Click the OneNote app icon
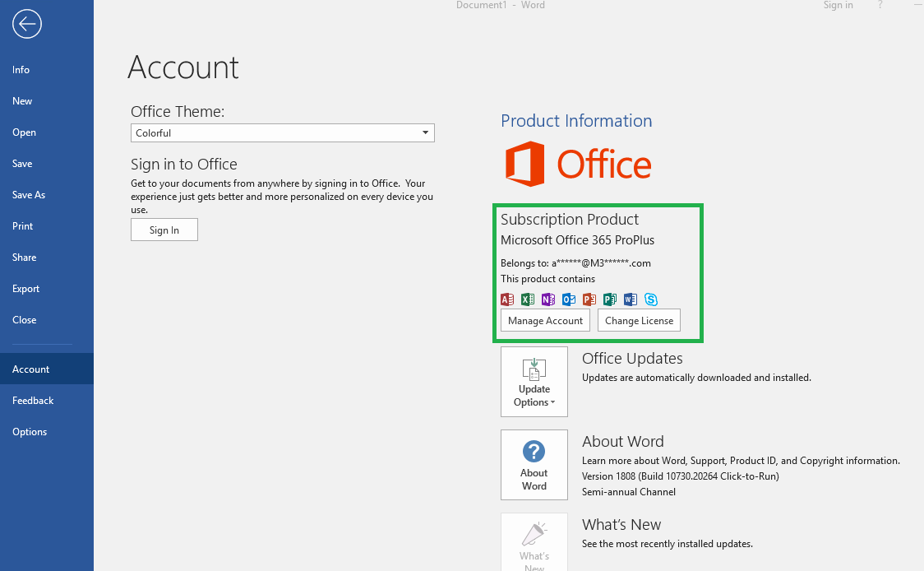This screenshot has width=924, height=571. [x=548, y=299]
